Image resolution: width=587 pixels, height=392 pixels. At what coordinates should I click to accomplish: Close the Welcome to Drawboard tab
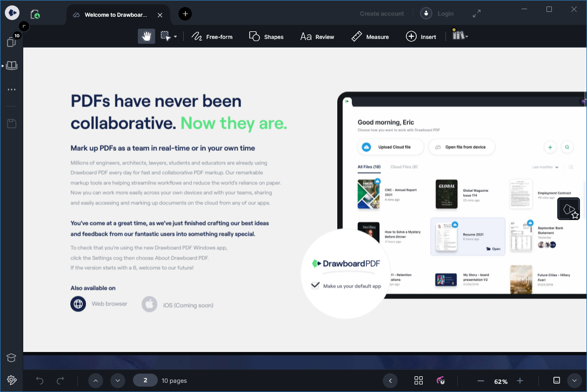coord(160,15)
